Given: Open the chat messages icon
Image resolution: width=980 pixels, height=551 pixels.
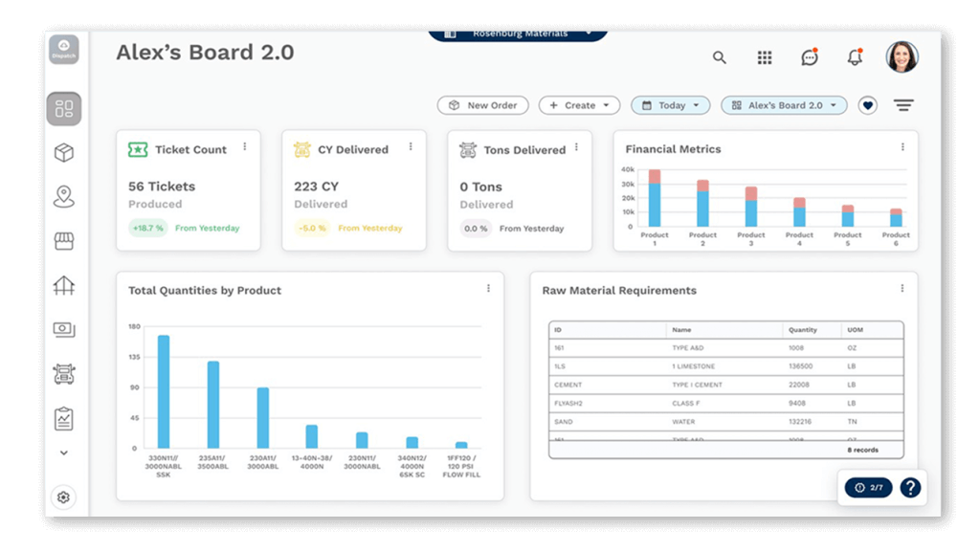Looking at the screenshot, I should tap(809, 57).
